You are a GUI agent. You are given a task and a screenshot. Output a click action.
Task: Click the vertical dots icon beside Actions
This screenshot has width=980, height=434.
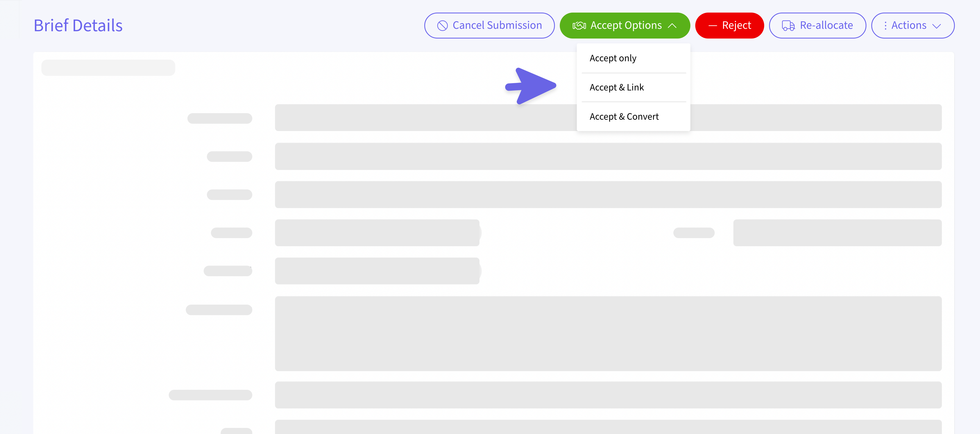click(x=885, y=26)
